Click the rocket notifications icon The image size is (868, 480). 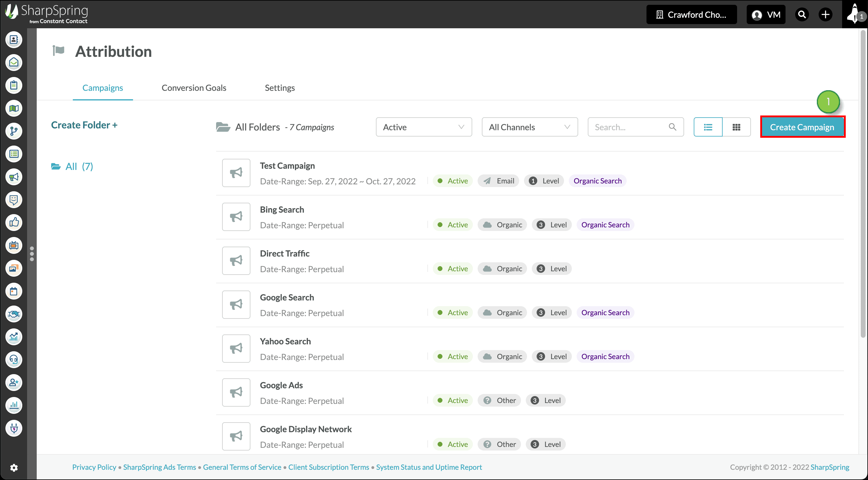(x=855, y=14)
